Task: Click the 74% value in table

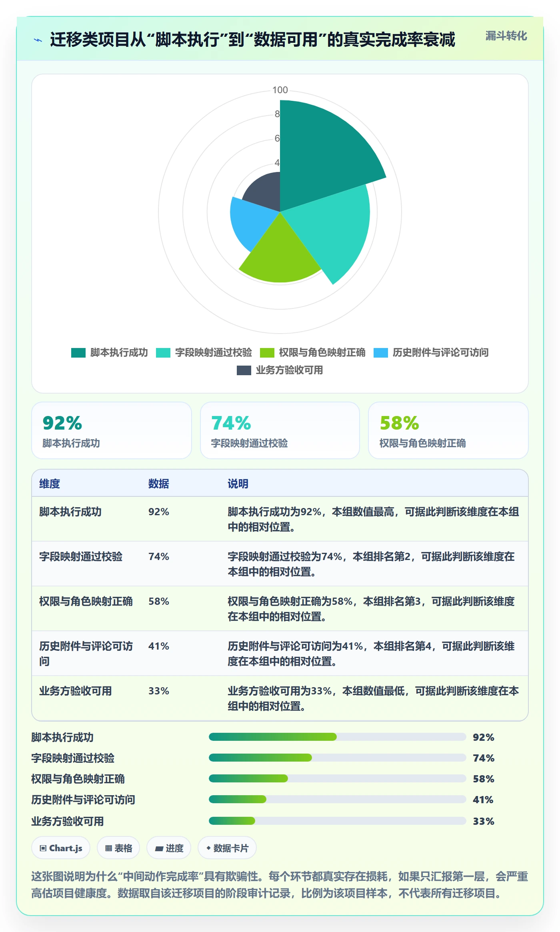Action: tap(159, 556)
